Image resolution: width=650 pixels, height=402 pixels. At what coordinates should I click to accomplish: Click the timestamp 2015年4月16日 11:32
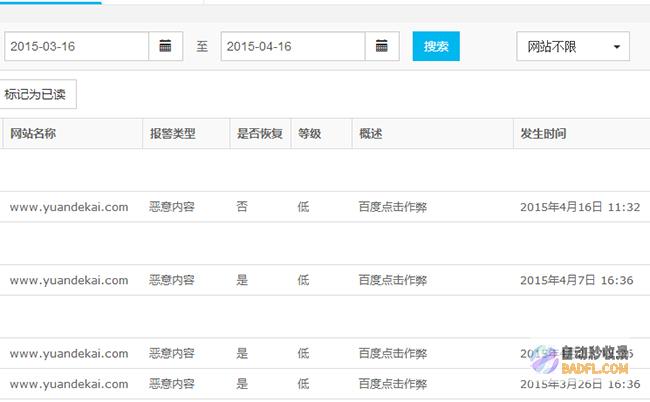coord(580,207)
